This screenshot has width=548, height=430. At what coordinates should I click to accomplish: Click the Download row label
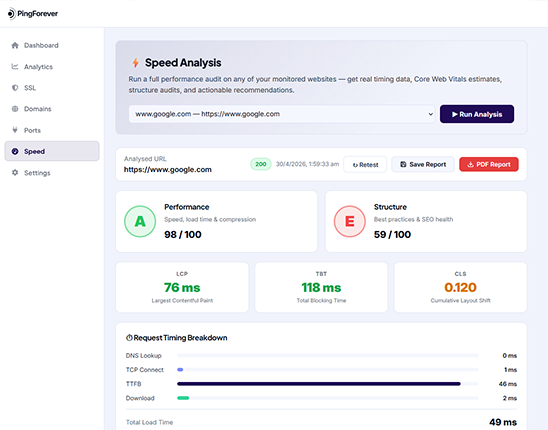click(x=140, y=398)
